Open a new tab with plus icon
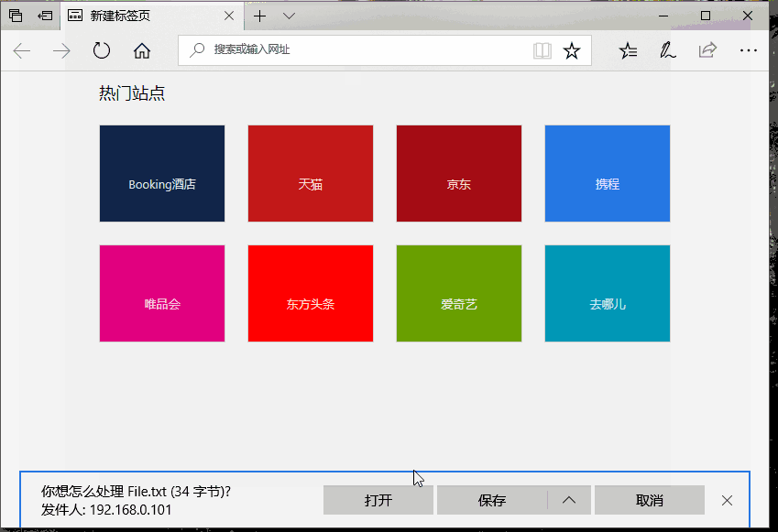Image resolution: width=778 pixels, height=532 pixels. (259, 16)
